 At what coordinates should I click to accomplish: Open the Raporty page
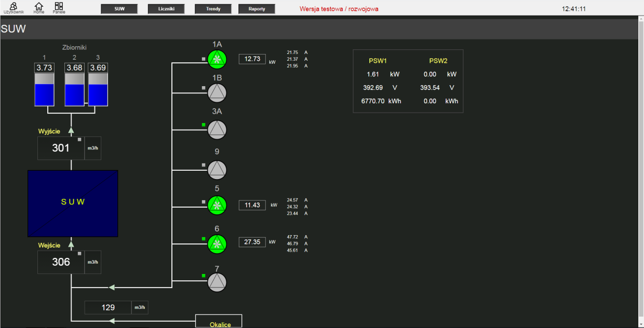point(257,9)
